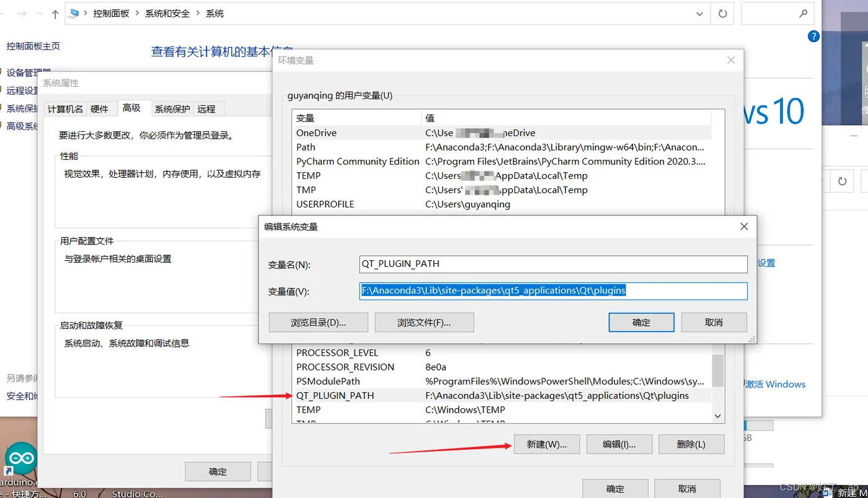Click the 浏览目录(D)... button
This screenshot has width=868, height=498.
[x=319, y=322]
